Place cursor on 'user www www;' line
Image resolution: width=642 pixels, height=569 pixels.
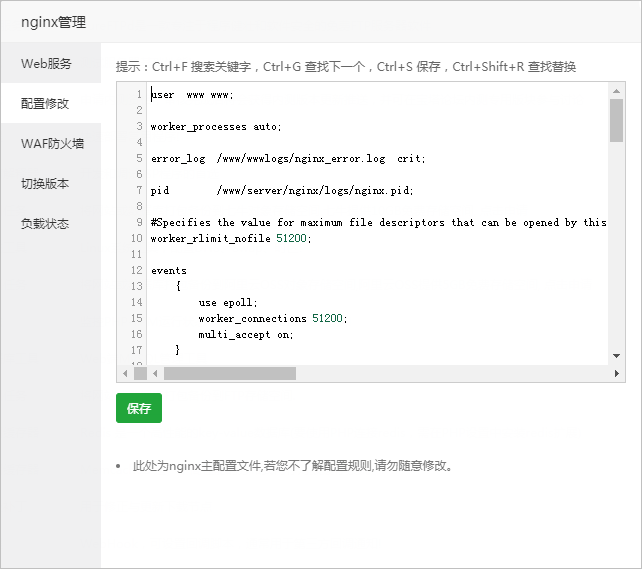pyautogui.click(x=192, y=95)
